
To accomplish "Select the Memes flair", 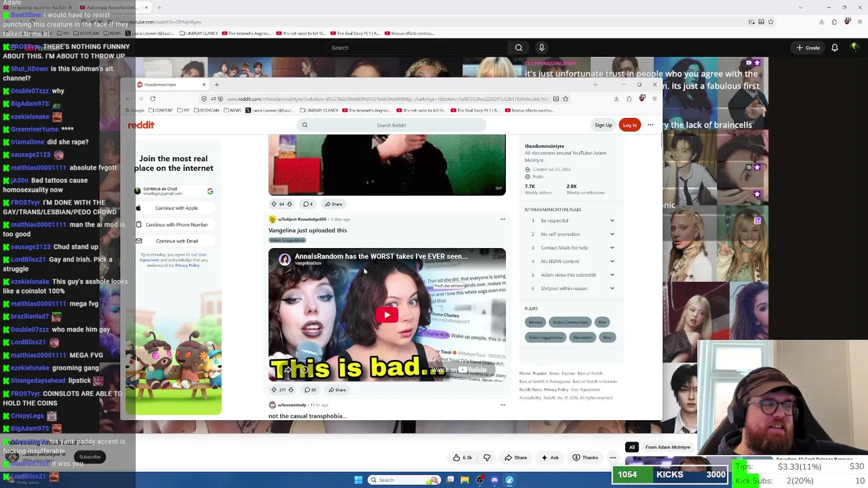I will click(535, 322).
